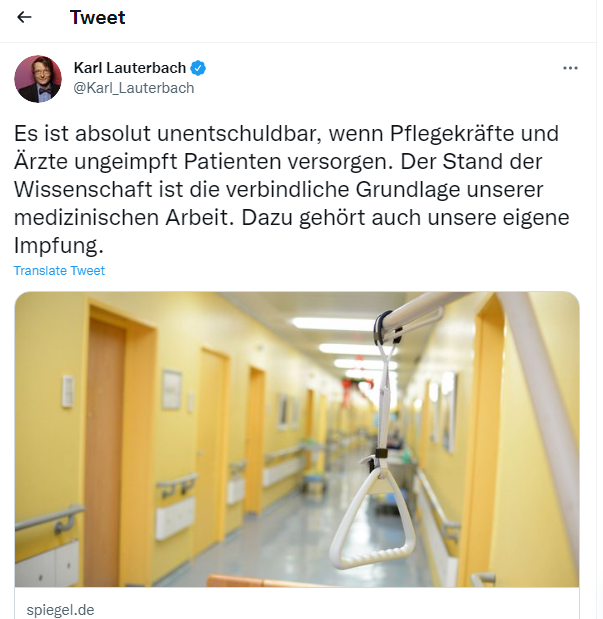Click the wooden door in the corridor photo
The width and height of the screenshot is (603, 619).
pyautogui.click(x=104, y=450)
